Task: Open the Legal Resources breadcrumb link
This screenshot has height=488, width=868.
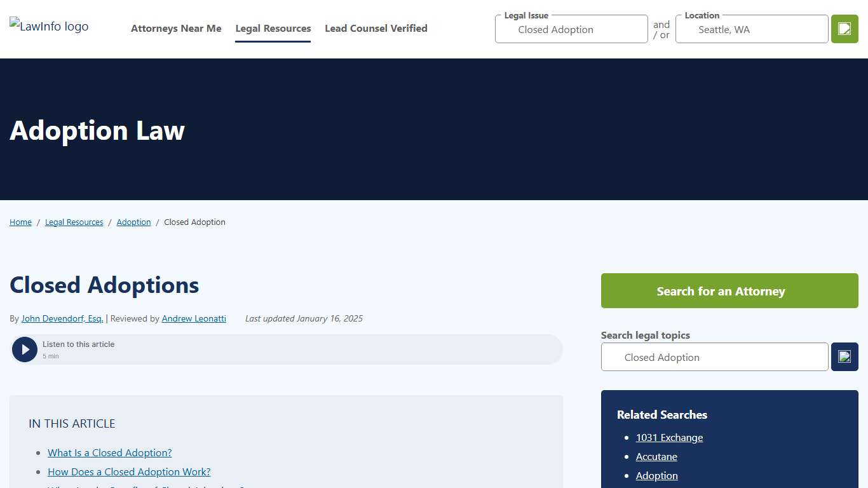Action: (74, 222)
